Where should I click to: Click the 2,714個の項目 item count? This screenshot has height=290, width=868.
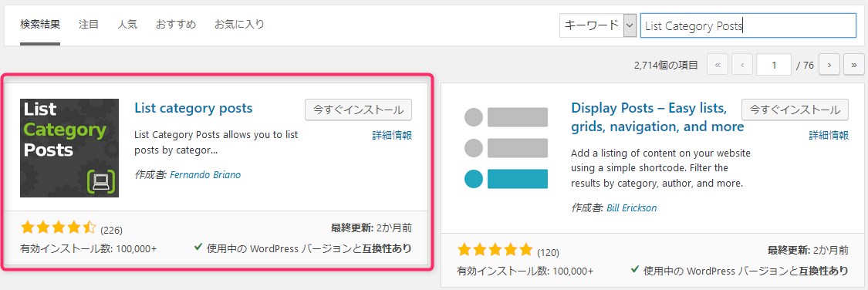666,66
